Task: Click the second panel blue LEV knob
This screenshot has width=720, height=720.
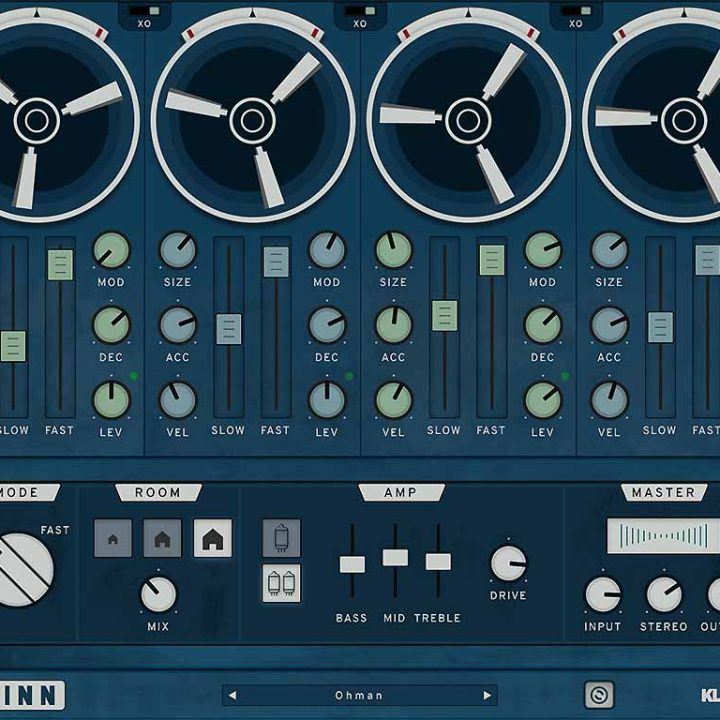Action: (327, 400)
